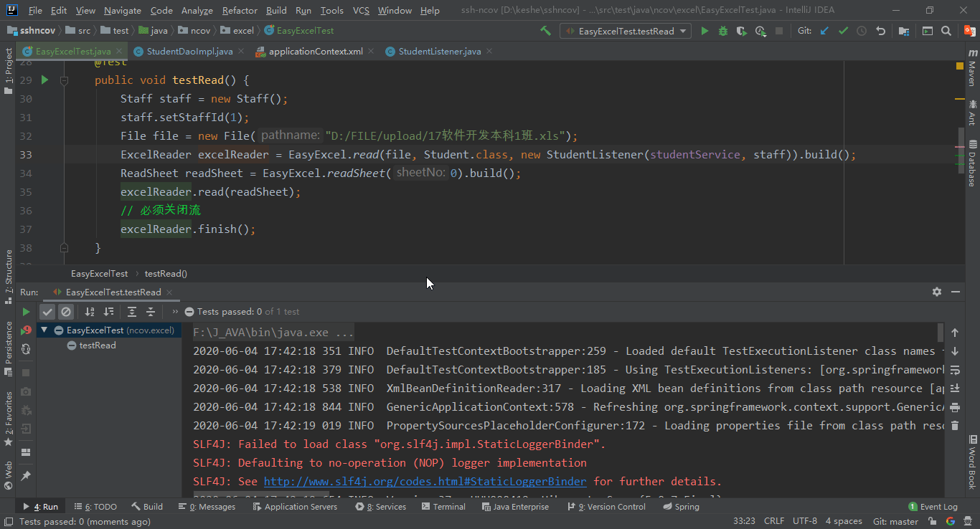Run with Coverage from the main toolbar
This screenshot has height=529, width=980.
click(742, 31)
